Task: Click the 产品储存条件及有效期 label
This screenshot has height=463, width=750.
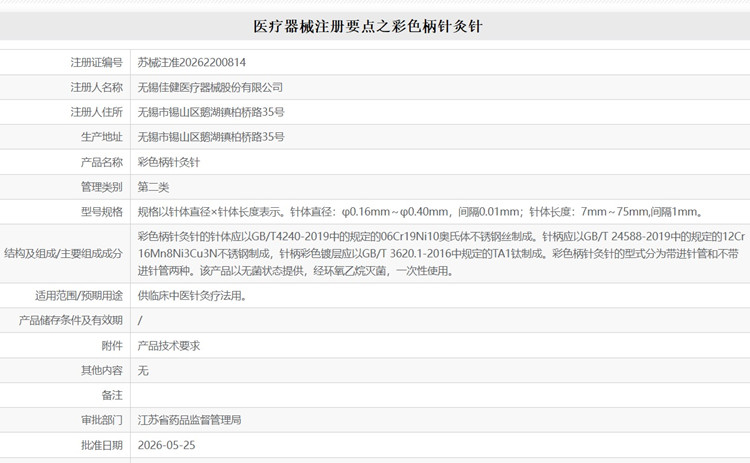Action: (71, 320)
